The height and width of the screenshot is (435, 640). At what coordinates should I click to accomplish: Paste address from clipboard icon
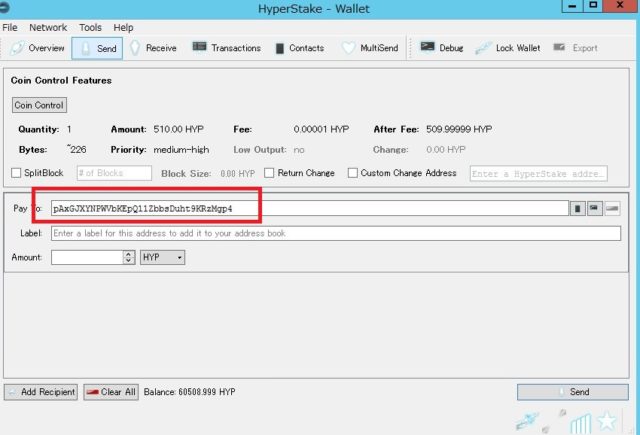[x=595, y=209]
